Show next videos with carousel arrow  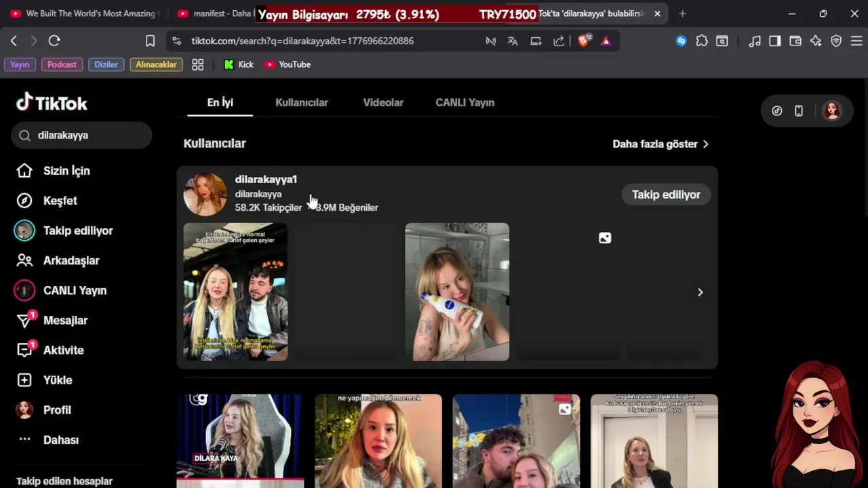pyautogui.click(x=700, y=292)
